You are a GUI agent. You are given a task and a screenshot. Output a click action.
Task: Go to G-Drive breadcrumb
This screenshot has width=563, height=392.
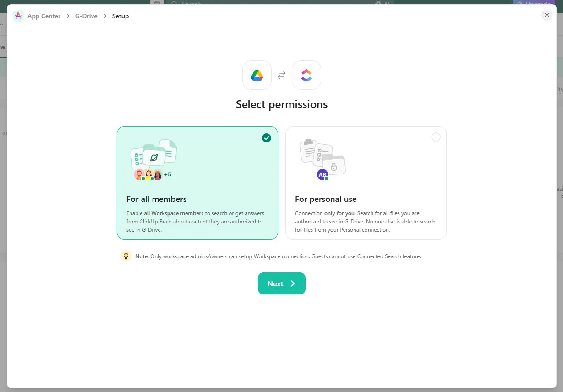(x=87, y=16)
